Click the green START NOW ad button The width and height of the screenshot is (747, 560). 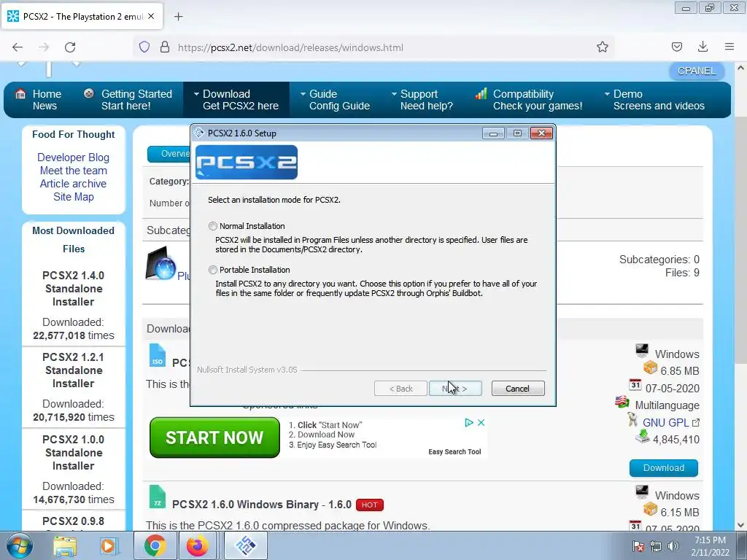215,437
